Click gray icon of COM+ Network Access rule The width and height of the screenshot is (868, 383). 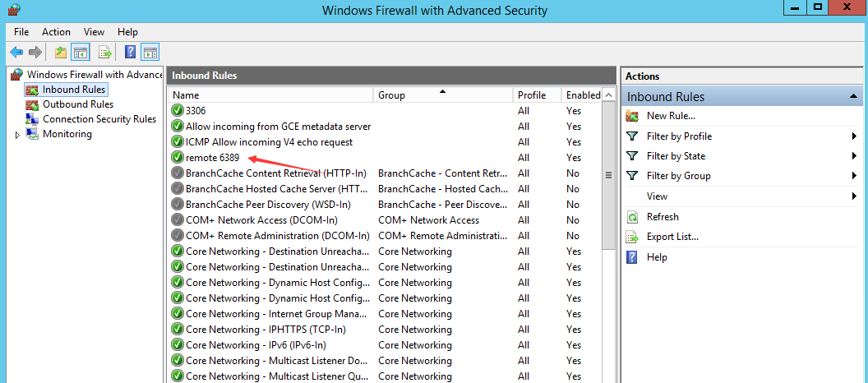tap(178, 220)
